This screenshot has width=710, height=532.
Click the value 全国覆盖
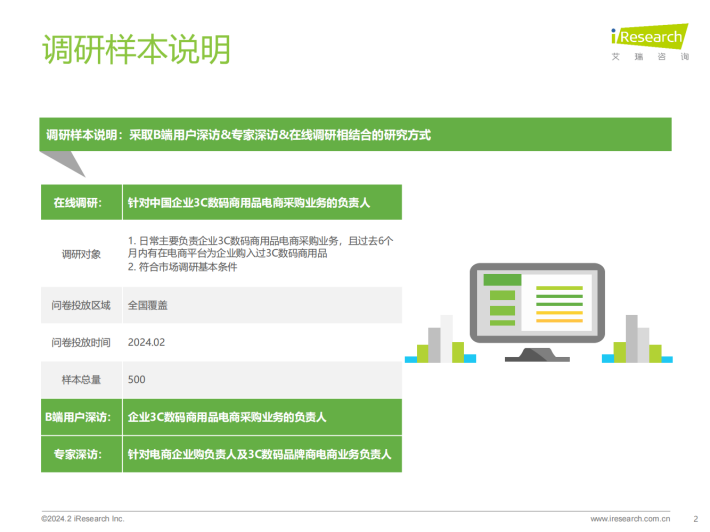[x=148, y=306]
